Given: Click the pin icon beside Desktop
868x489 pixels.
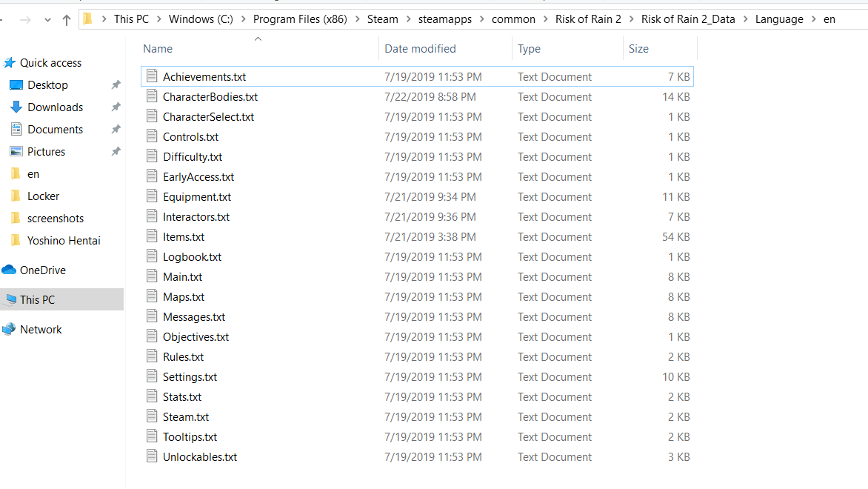Looking at the screenshot, I should coord(116,84).
